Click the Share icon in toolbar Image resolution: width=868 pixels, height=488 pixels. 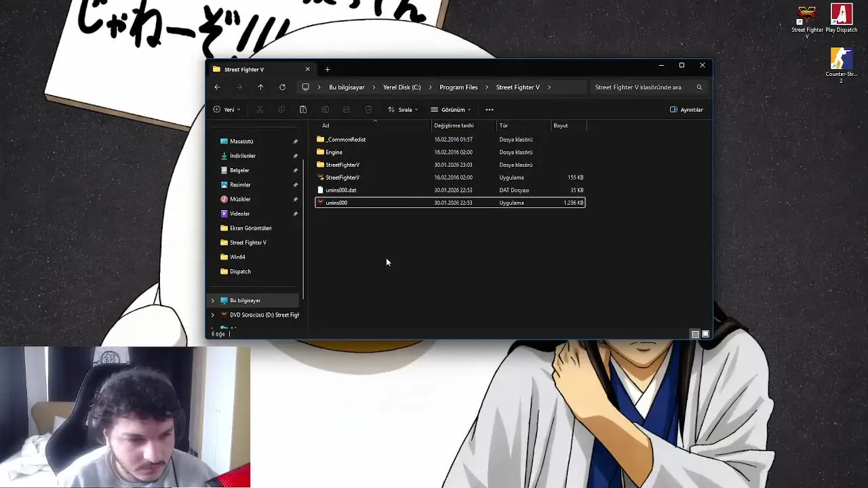click(347, 110)
